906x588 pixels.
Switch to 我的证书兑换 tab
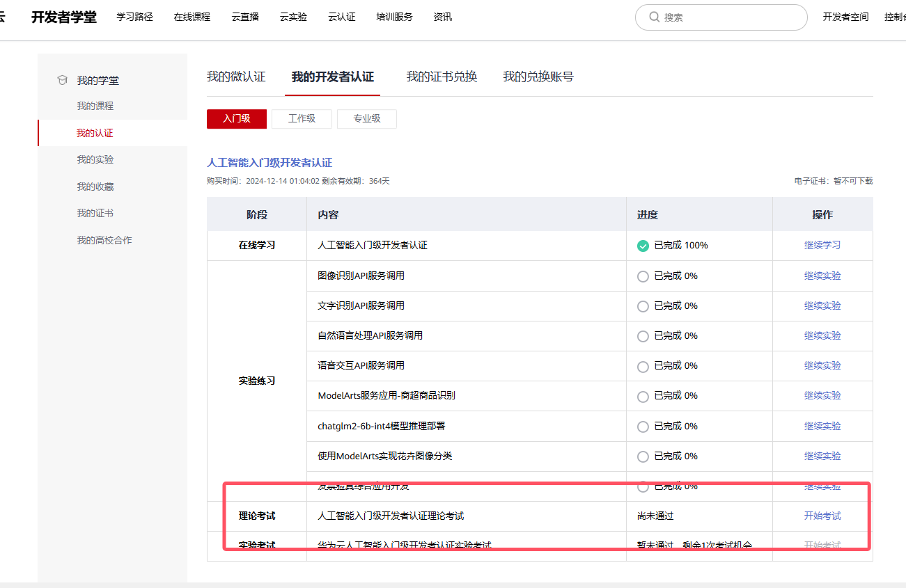[442, 77]
